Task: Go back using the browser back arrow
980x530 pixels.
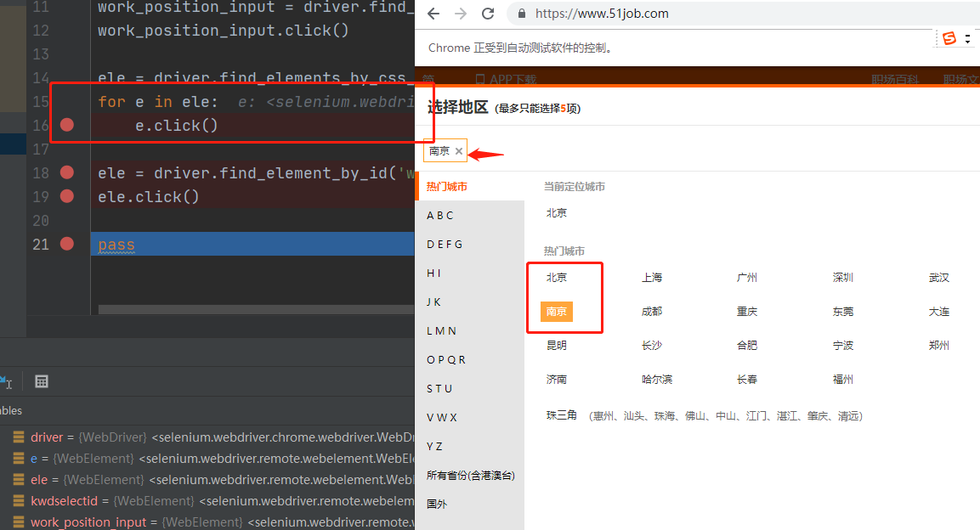Action: tap(433, 14)
